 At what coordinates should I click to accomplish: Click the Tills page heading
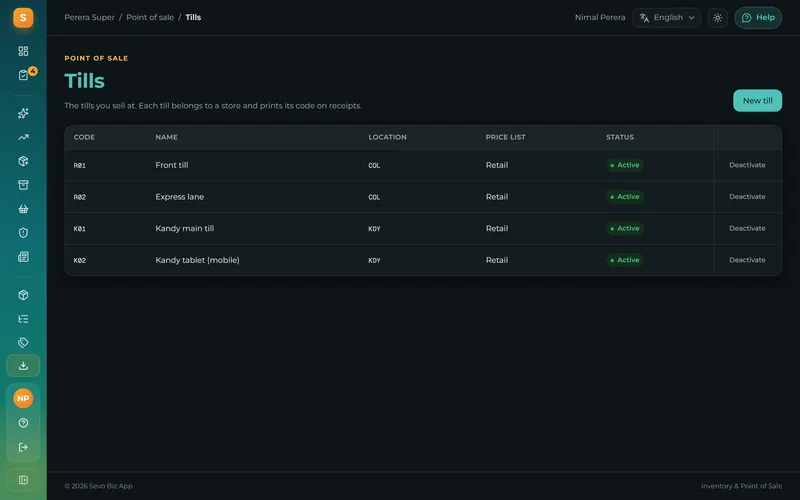84,81
